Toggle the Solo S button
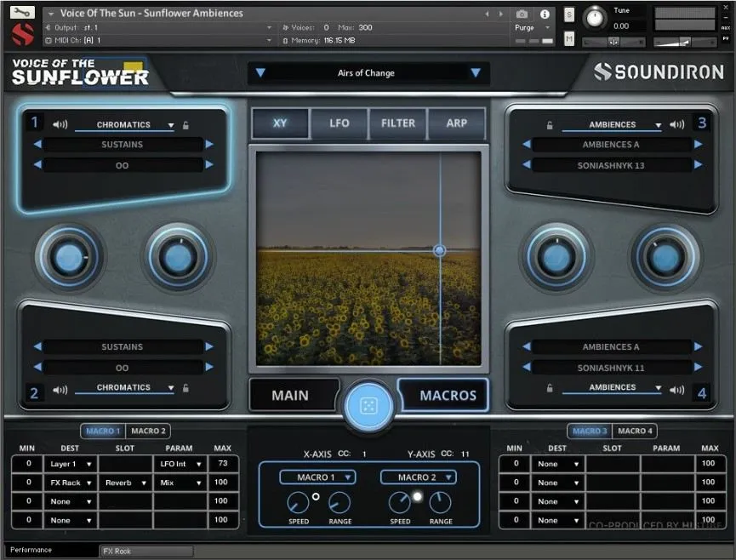The image size is (736, 560). pyautogui.click(x=569, y=14)
